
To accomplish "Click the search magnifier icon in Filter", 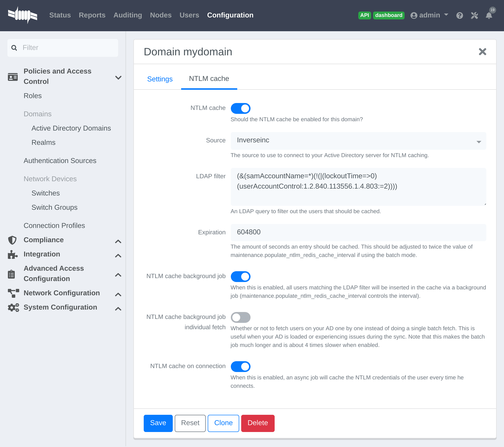I will coord(14,48).
